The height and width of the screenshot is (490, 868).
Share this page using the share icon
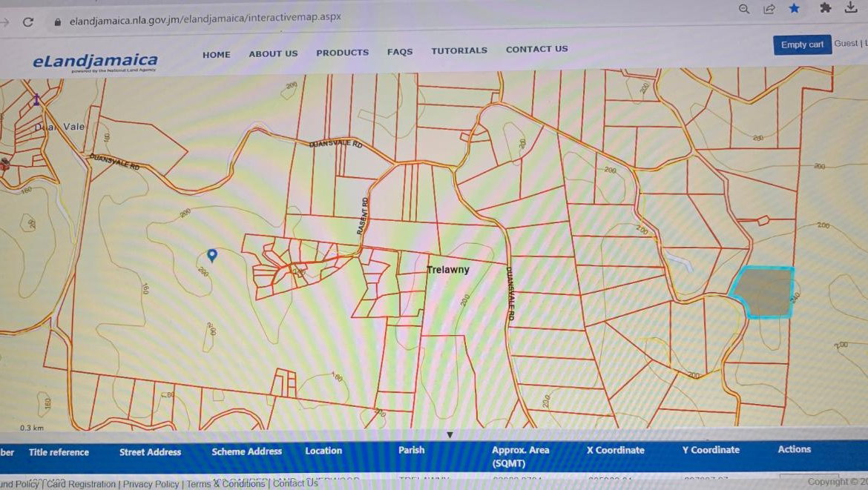click(x=769, y=9)
